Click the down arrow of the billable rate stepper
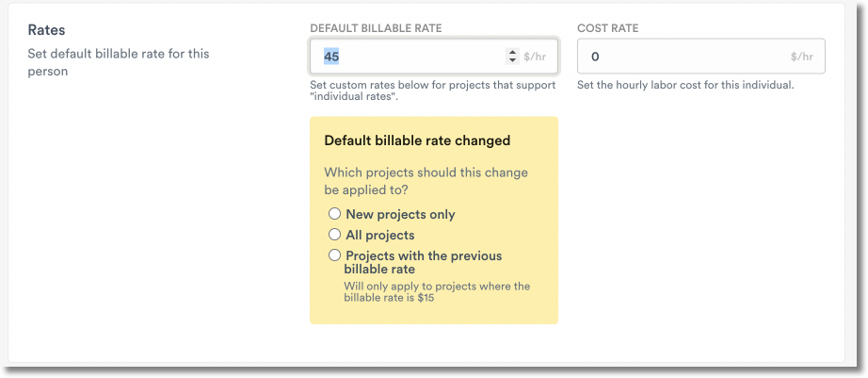This screenshot has width=868, height=378. [x=512, y=60]
